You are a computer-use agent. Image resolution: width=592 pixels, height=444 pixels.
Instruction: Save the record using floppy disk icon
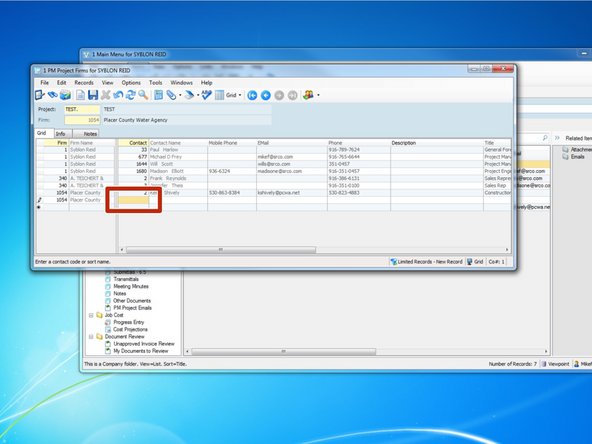pyautogui.click(x=93, y=95)
